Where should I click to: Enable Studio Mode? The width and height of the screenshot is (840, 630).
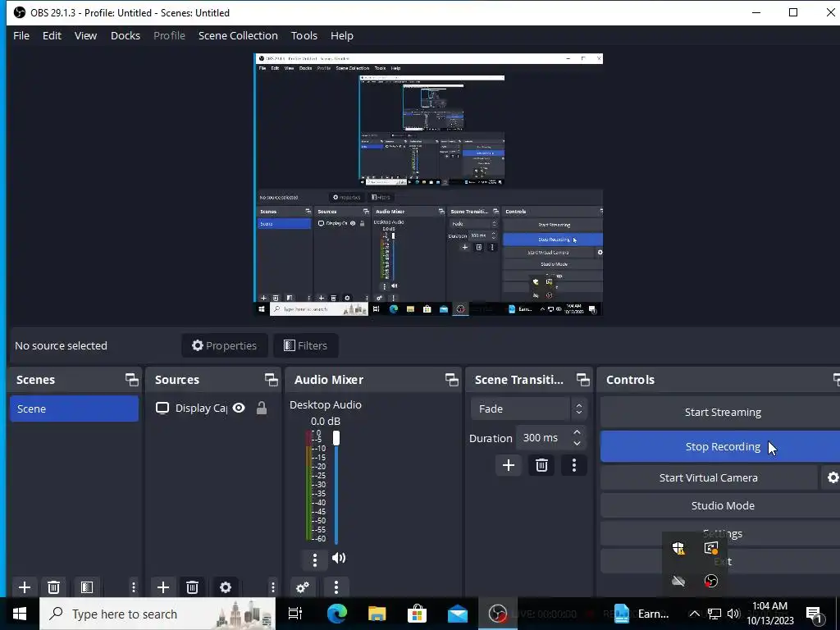(x=722, y=505)
